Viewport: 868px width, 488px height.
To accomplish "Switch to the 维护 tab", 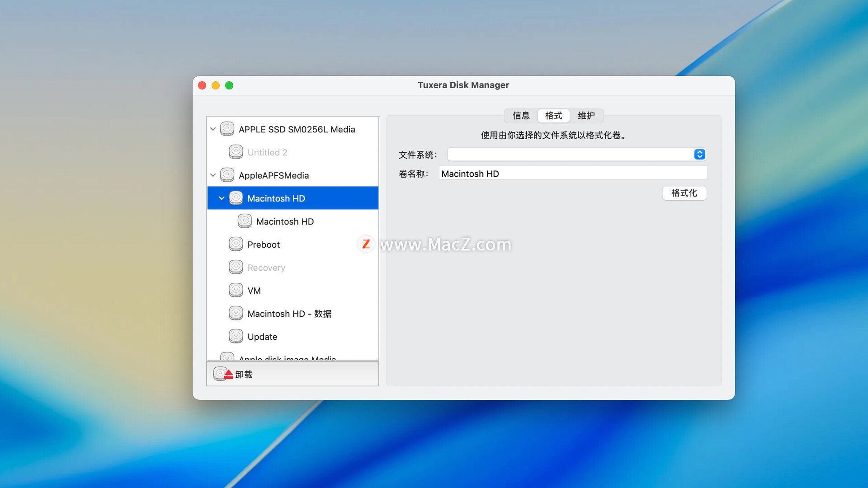I will (586, 116).
